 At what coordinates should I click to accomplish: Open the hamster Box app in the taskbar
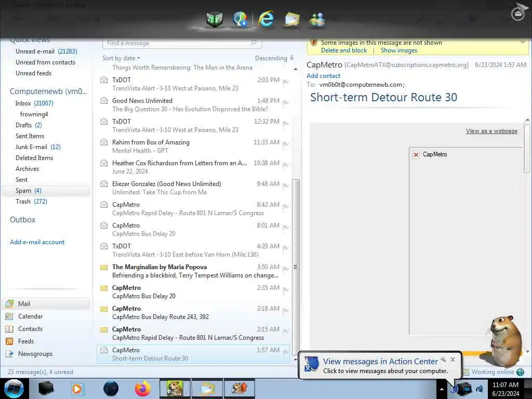[175, 389]
